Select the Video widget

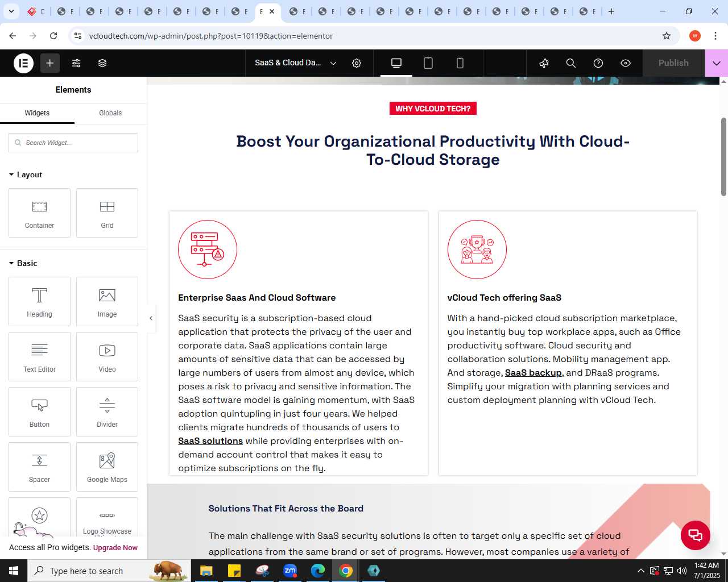(107, 357)
